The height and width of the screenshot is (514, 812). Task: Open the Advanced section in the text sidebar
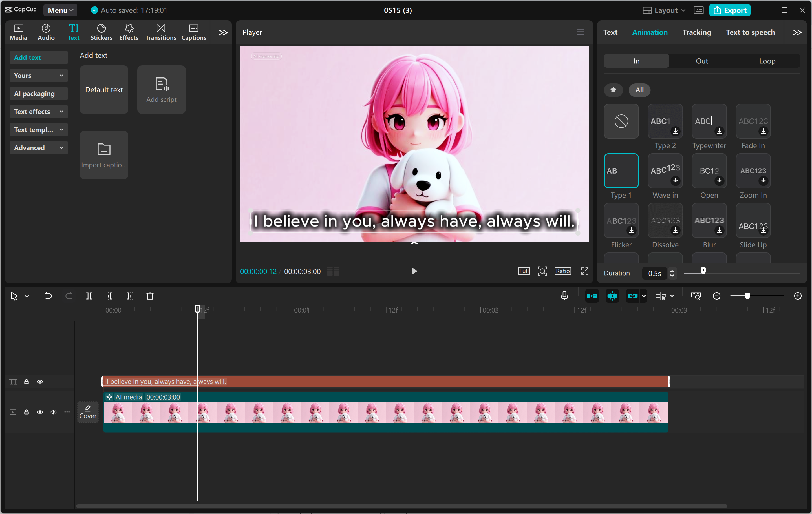(38, 148)
